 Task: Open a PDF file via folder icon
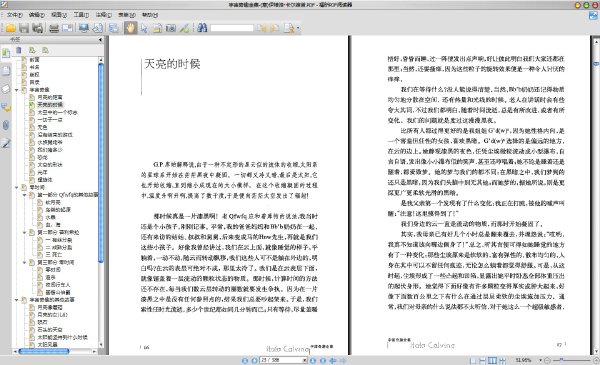(x=10, y=28)
